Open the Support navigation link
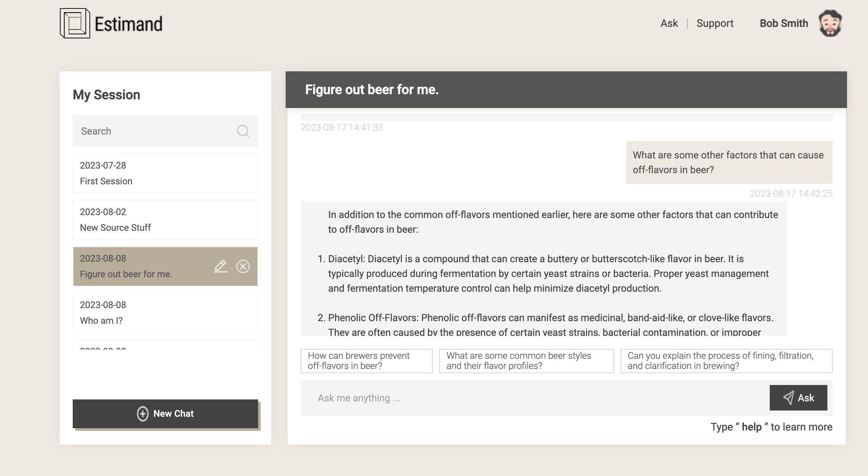The height and width of the screenshot is (476, 868). [x=715, y=23]
